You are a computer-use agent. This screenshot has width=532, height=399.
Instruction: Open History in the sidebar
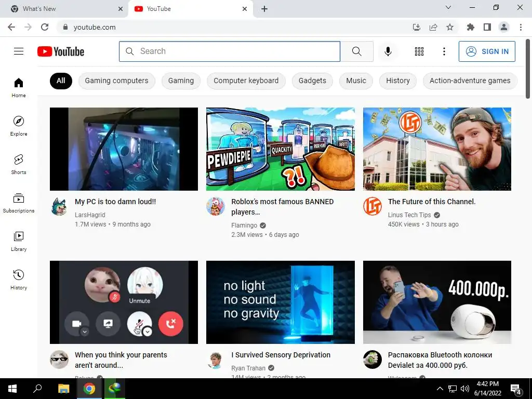click(19, 280)
